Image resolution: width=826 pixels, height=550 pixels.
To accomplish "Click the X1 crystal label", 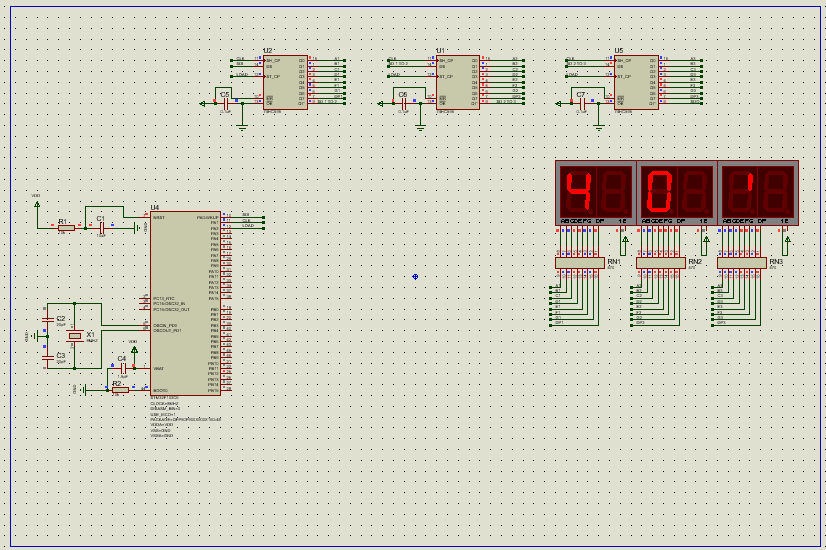I will point(91,335).
